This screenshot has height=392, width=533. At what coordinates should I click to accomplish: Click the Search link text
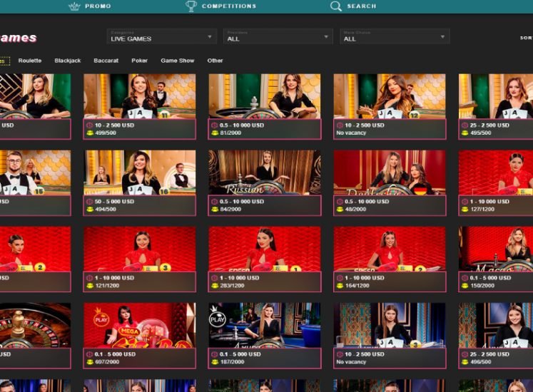(x=361, y=6)
